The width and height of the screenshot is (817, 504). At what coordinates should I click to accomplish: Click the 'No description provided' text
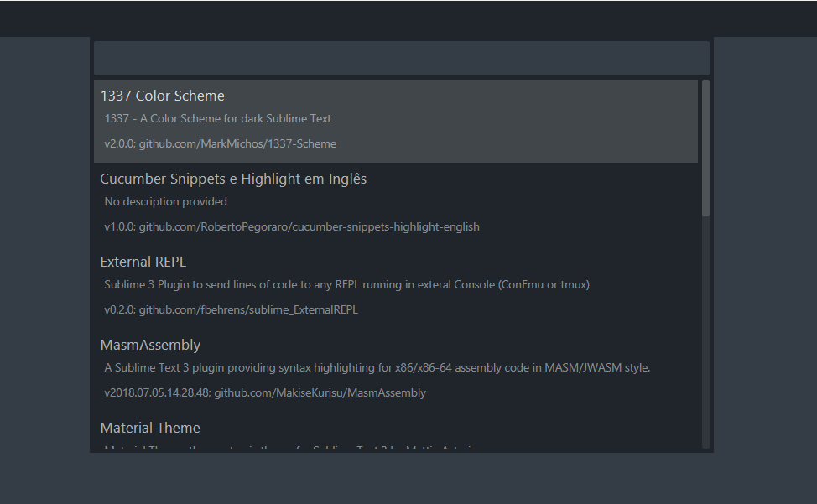coord(166,201)
